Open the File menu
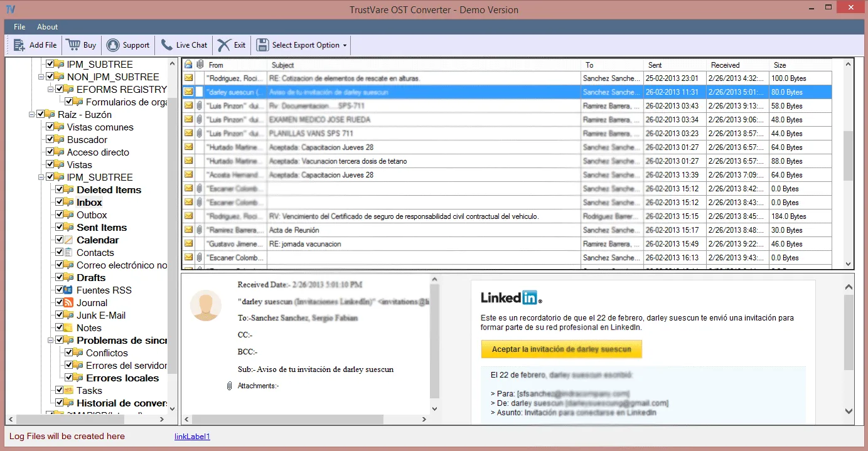 click(19, 27)
